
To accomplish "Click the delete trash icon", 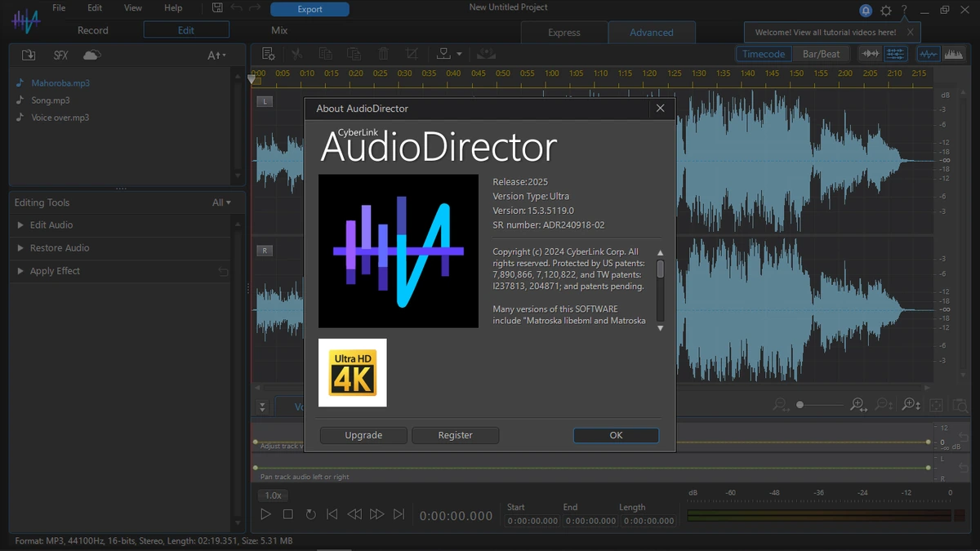I will coord(383,54).
